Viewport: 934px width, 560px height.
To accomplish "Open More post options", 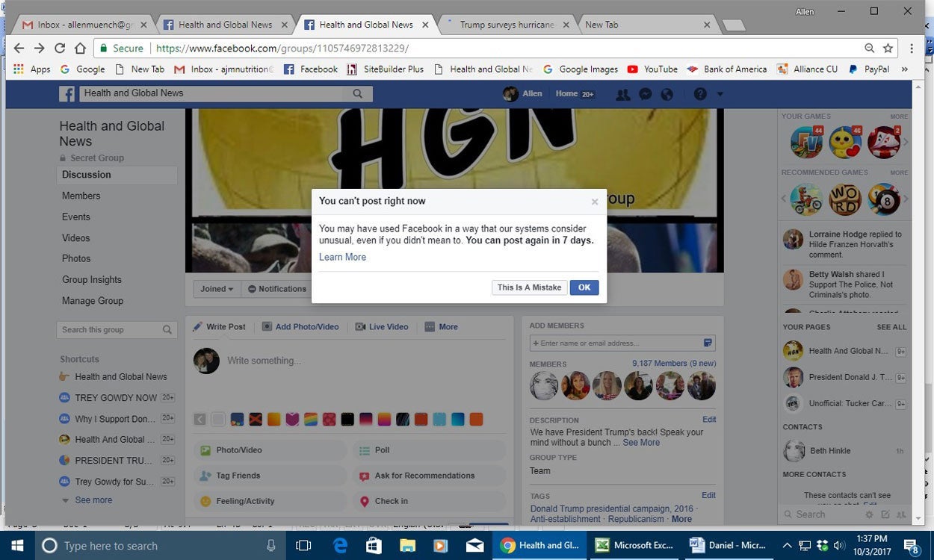I will pos(442,326).
